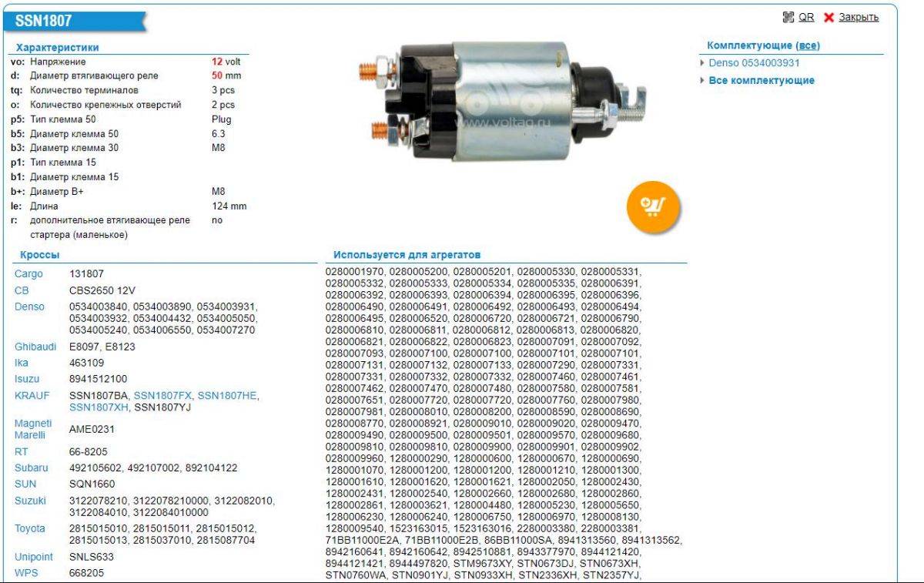924x583 pixels.
Task: Open the QR code icon
Action: (788, 17)
